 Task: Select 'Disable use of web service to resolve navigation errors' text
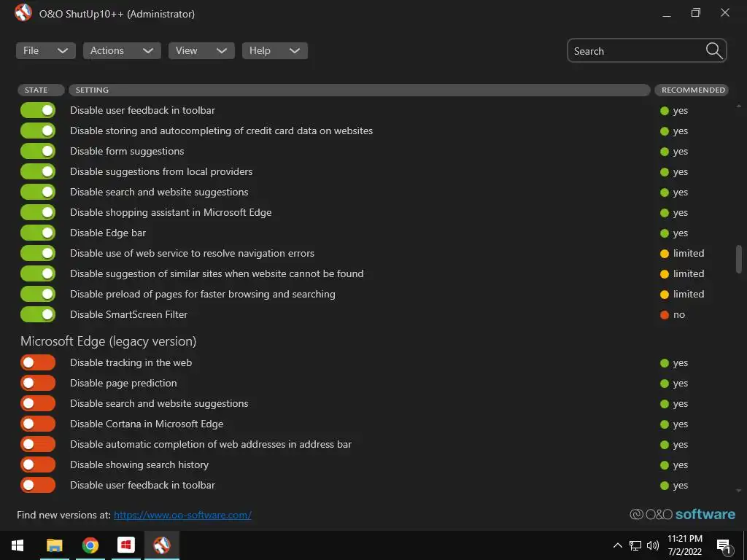[x=192, y=253]
